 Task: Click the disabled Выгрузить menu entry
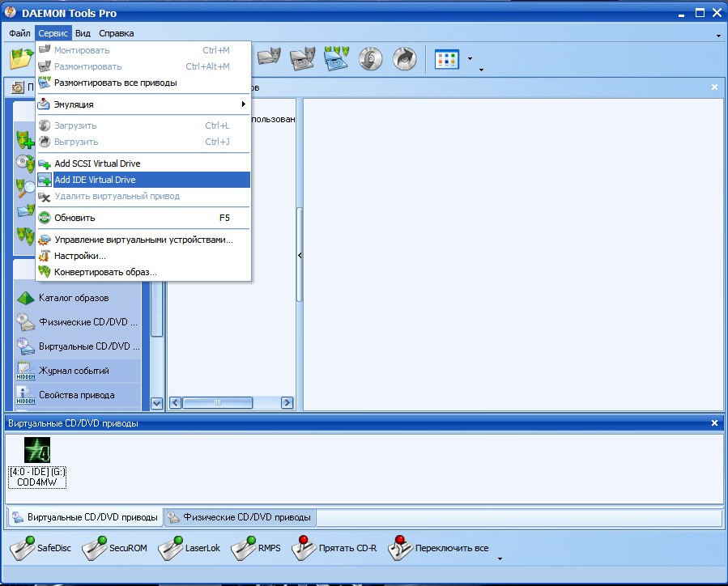point(143,142)
